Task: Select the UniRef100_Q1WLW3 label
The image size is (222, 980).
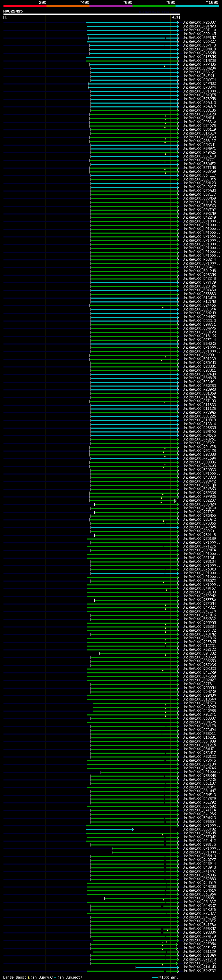Action: click(199, 967)
